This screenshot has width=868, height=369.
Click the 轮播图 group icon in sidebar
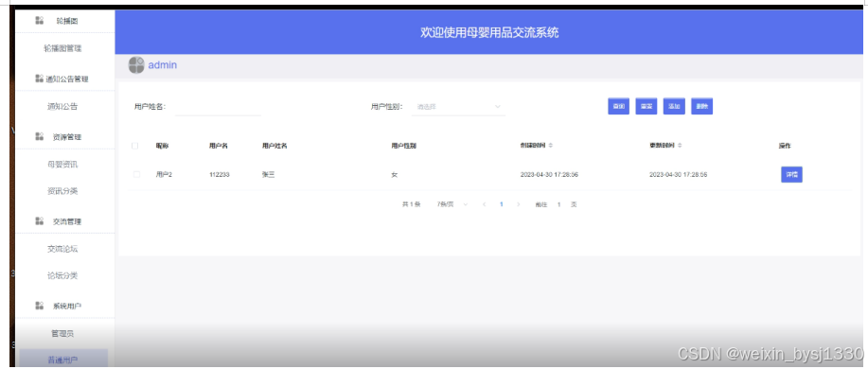tap(40, 21)
